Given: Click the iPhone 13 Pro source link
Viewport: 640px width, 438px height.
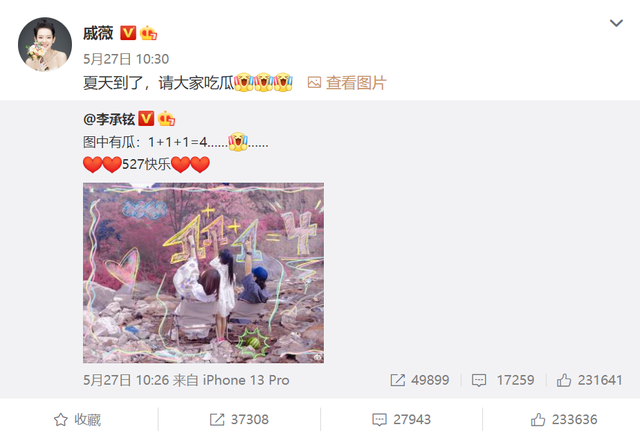Looking at the screenshot, I should tap(246, 380).
